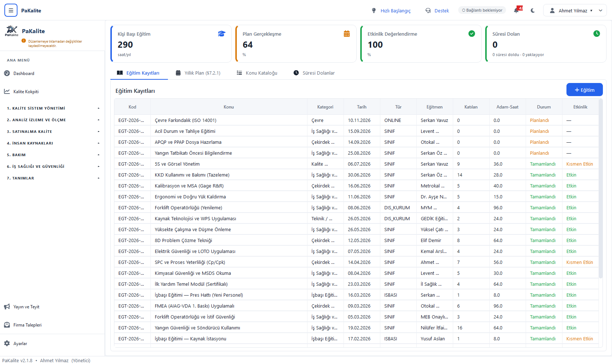Switch to the Yıllık Plan (§7.2.1) tab

(198, 73)
